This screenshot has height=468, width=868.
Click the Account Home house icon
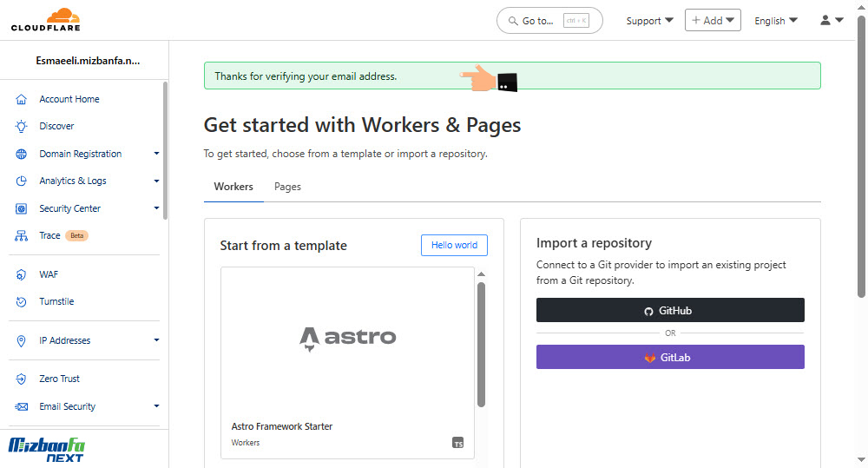pyautogui.click(x=21, y=99)
